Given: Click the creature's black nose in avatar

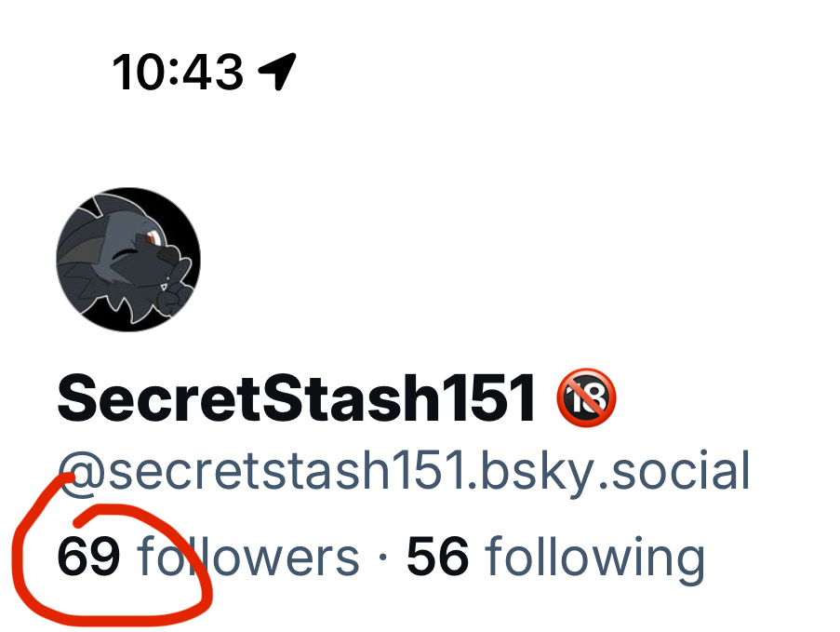Looking at the screenshot, I should [169, 252].
